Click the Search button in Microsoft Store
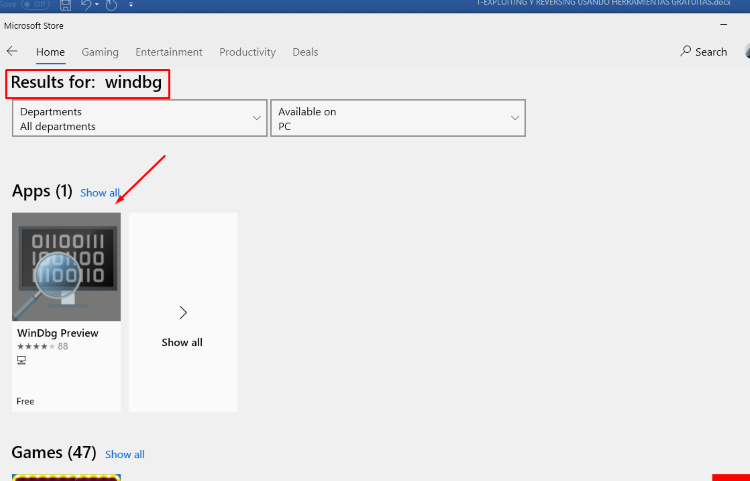 (704, 52)
